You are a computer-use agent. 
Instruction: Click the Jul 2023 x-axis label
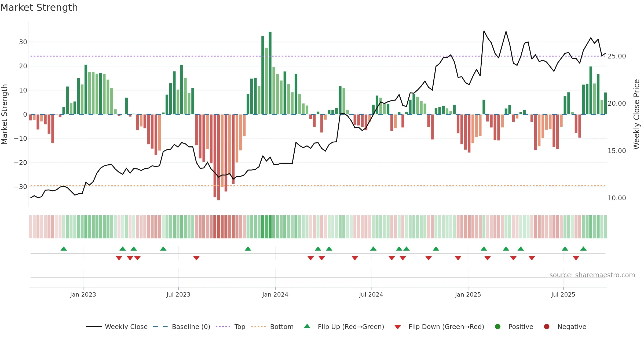[x=178, y=295]
